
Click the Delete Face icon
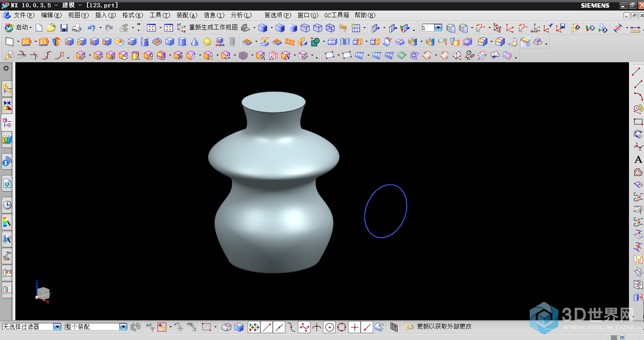coord(178,55)
